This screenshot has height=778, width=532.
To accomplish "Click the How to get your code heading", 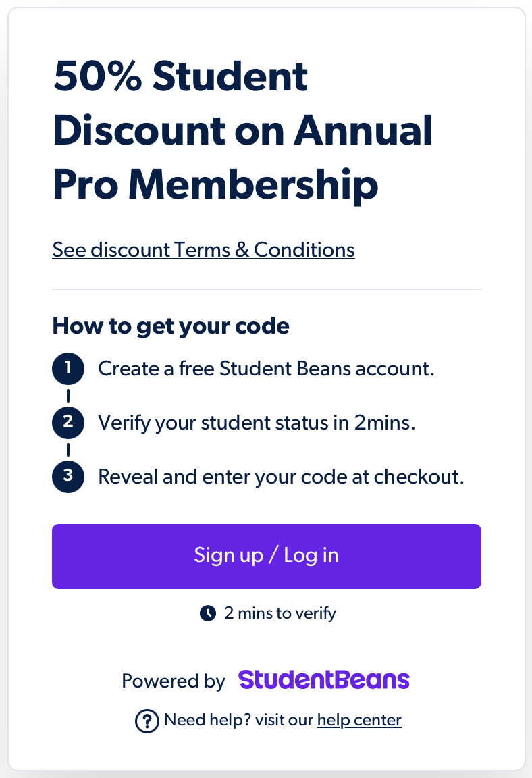I will pyautogui.click(x=171, y=326).
